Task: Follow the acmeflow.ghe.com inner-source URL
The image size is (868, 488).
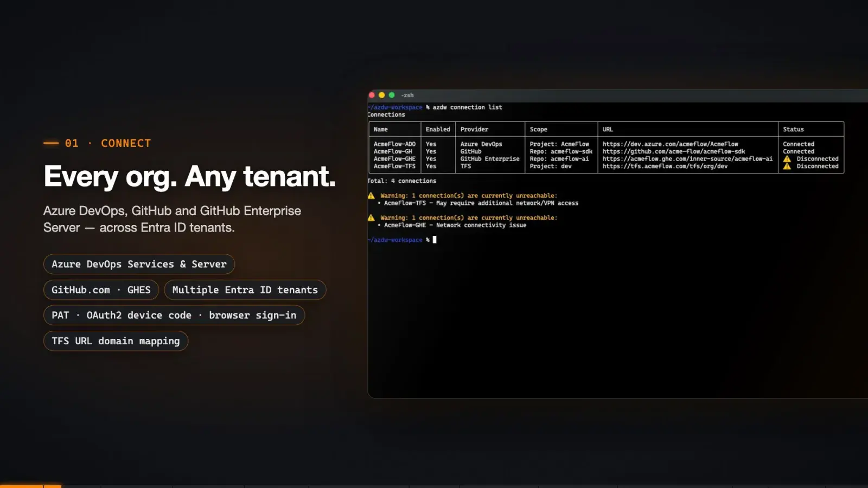Action: click(687, 159)
